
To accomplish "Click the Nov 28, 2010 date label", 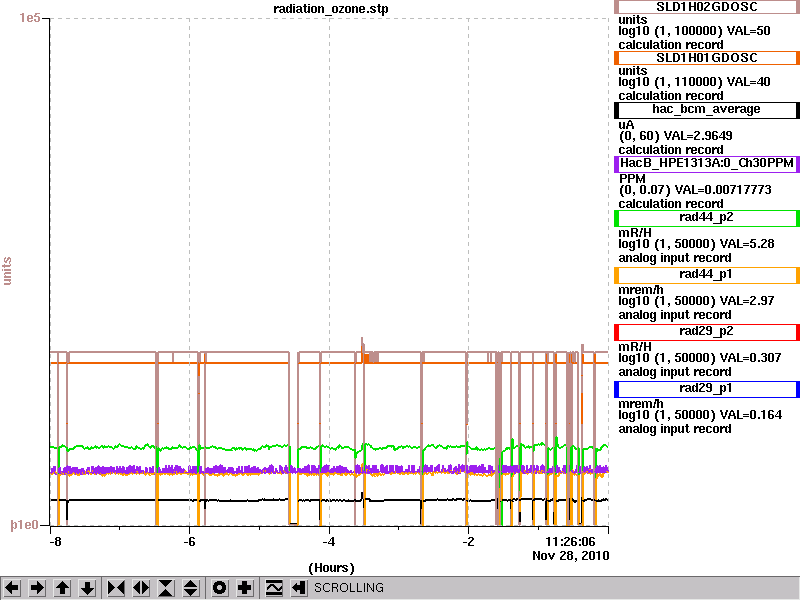I will pos(570,556).
